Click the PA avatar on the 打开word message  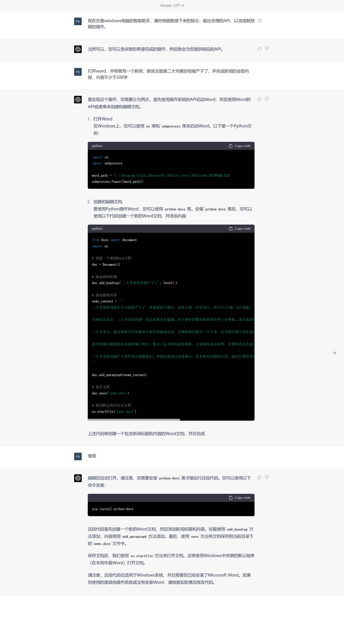(78, 72)
